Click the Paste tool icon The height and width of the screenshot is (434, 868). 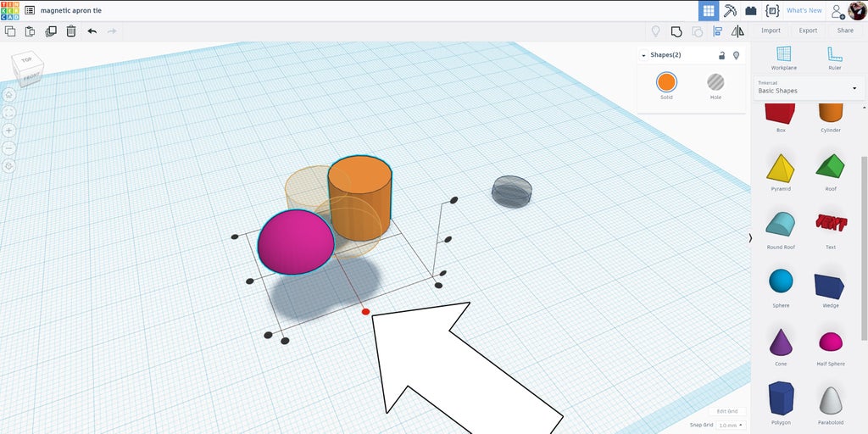click(x=30, y=31)
